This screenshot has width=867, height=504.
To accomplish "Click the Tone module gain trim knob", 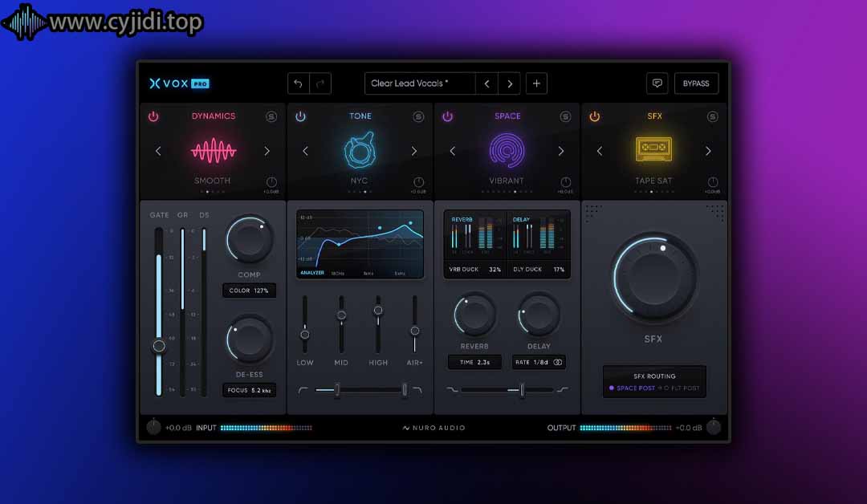I will pos(418,182).
